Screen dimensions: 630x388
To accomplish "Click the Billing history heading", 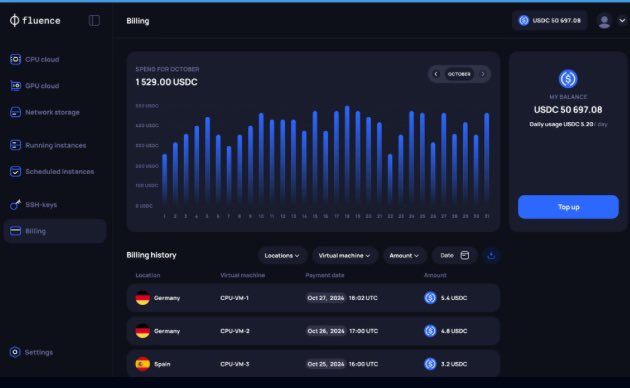I will tap(151, 255).
